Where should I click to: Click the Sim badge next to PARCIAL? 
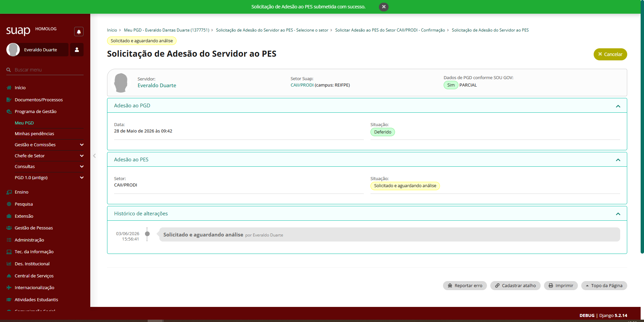(451, 85)
